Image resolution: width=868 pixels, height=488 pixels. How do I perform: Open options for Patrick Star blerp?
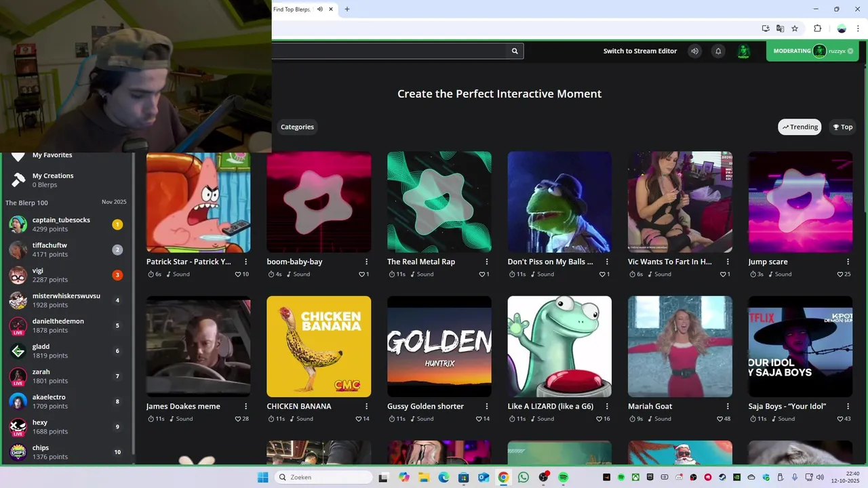click(x=246, y=262)
